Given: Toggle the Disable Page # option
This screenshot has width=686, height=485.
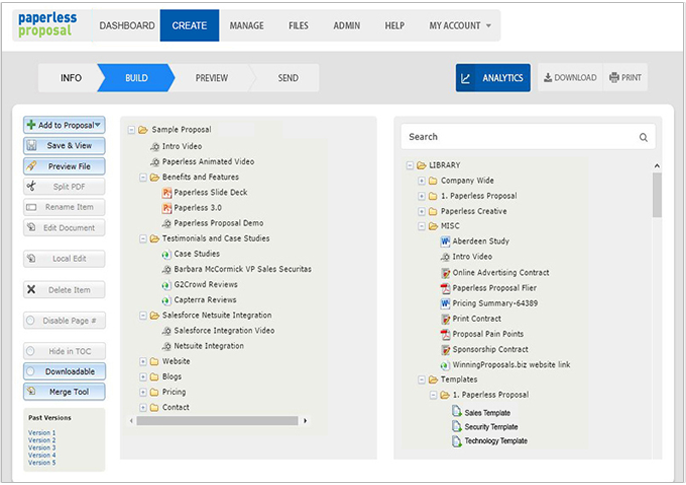Looking at the screenshot, I should (x=30, y=321).
